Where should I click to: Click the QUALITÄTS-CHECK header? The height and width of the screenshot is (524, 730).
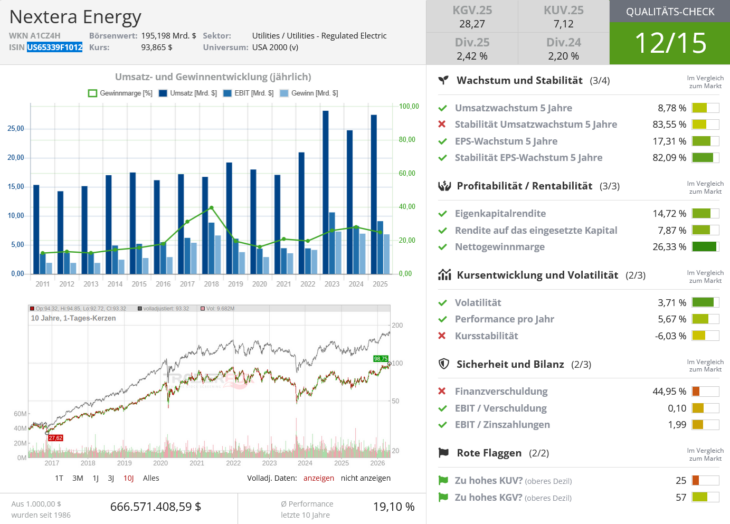[670, 12]
